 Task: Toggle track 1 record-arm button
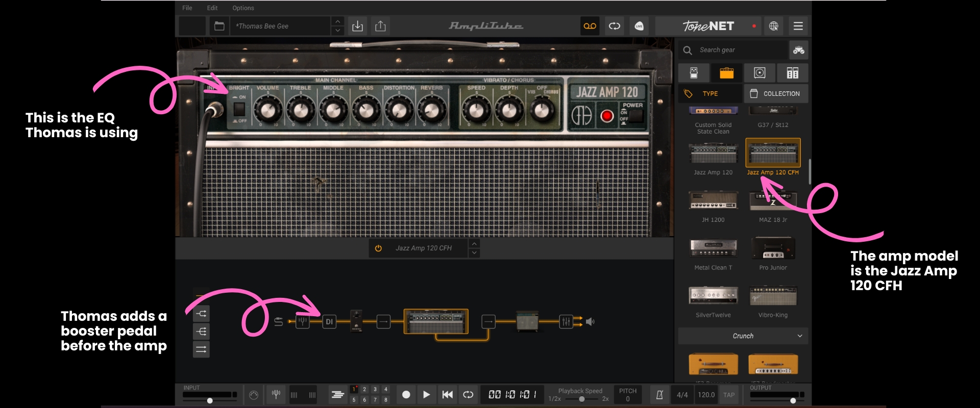tap(354, 389)
